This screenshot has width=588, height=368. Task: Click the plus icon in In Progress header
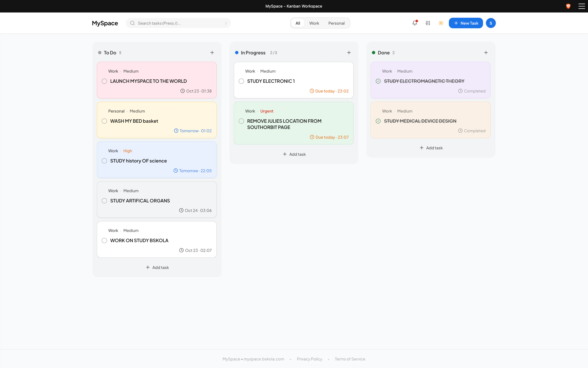[349, 53]
